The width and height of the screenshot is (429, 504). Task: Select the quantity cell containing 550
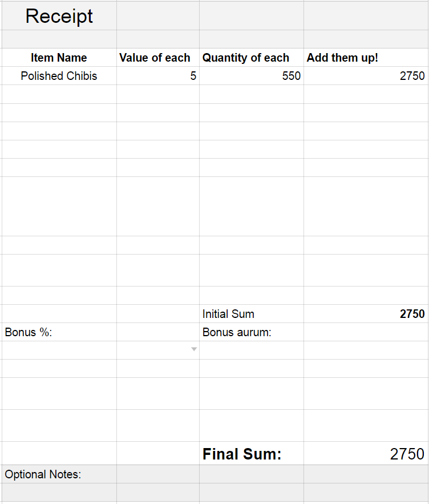(x=251, y=76)
